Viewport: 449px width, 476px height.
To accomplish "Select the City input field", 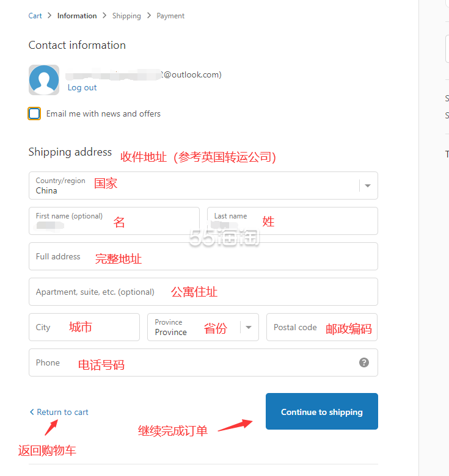I will 84,327.
